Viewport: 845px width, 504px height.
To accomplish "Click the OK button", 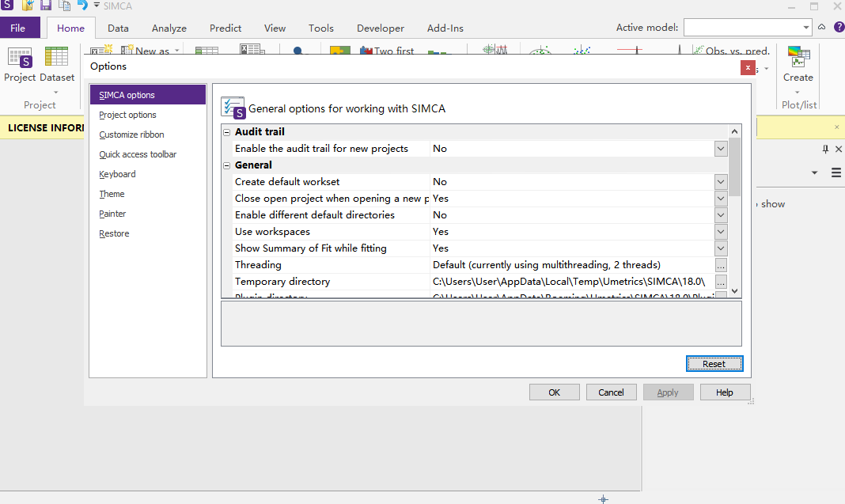I will tap(555, 392).
